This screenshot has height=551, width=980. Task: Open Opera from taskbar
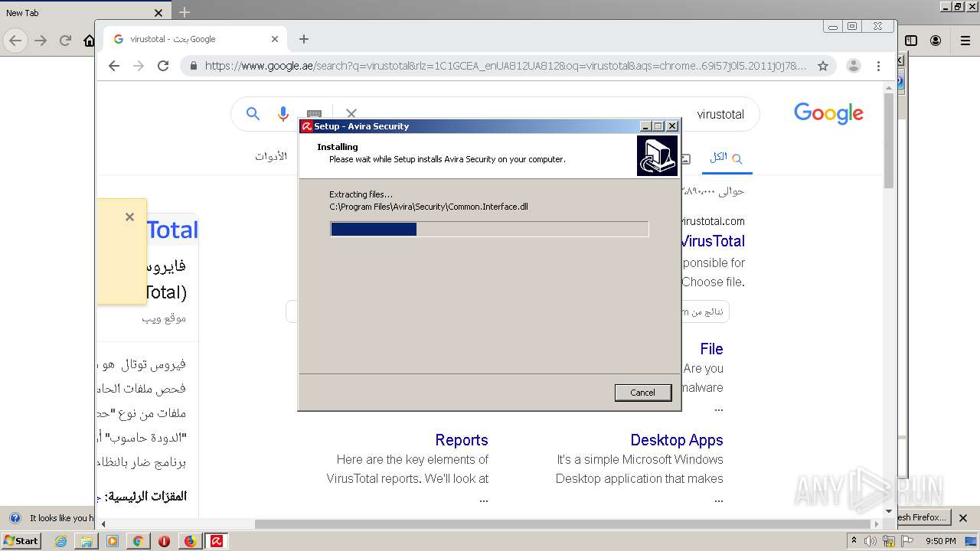(x=164, y=541)
